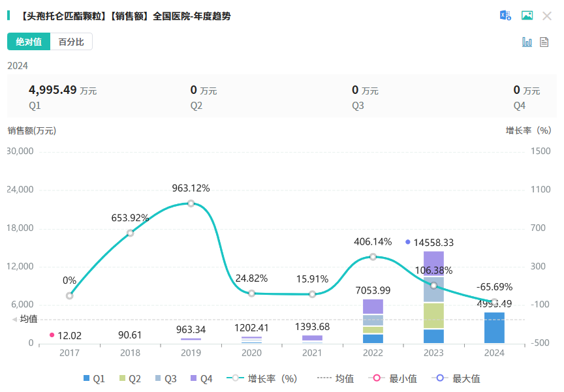The image size is (564, 392).
Task: Click the 均值 arrow marker on left axis
Action: tap(15, 319)
